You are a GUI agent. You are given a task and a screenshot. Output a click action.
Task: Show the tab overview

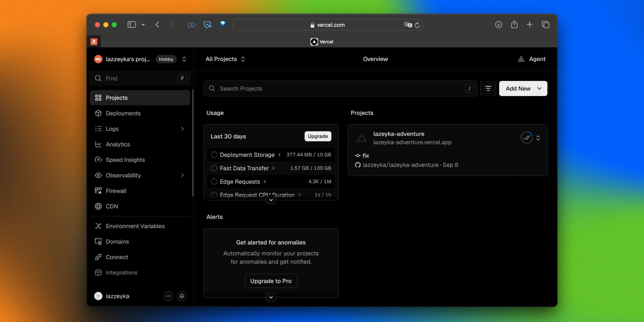545,24
